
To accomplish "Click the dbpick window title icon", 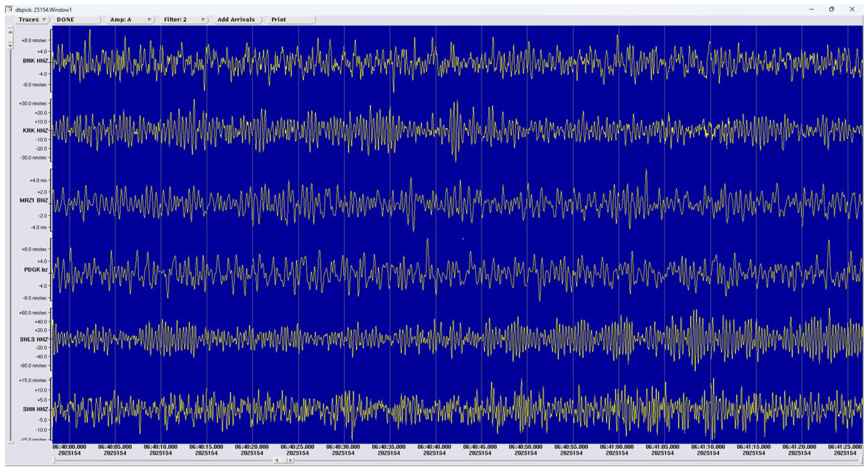I will coord(9,9).
